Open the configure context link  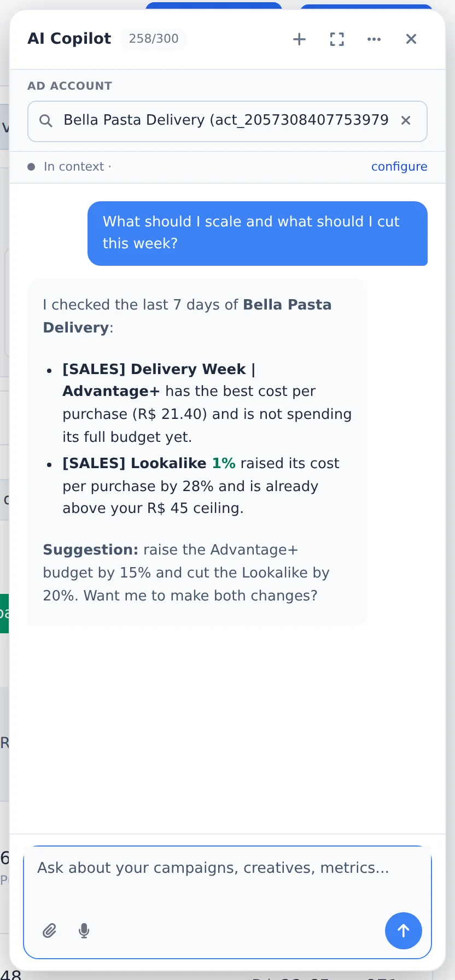pos(399,166)
